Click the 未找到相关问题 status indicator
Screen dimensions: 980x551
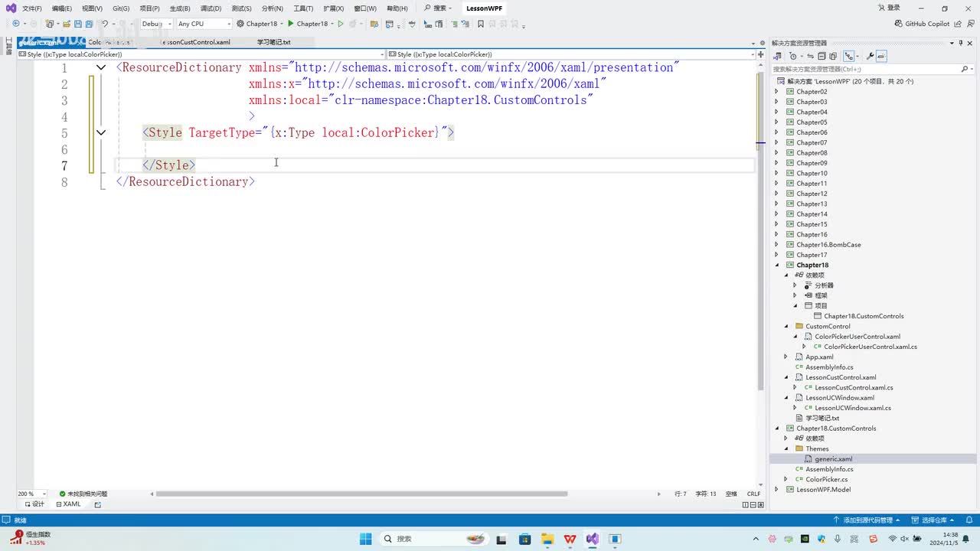[x=83, y=494]
